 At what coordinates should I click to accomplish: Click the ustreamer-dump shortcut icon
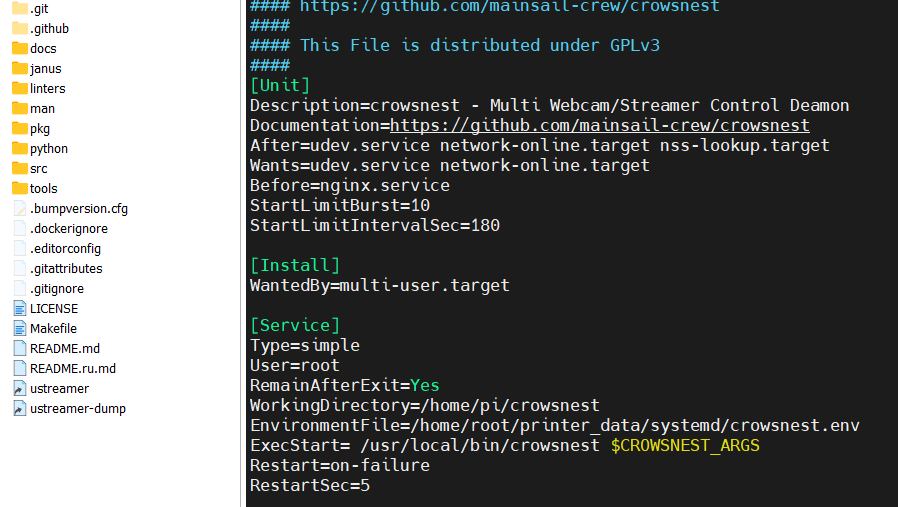click(19, 409)
